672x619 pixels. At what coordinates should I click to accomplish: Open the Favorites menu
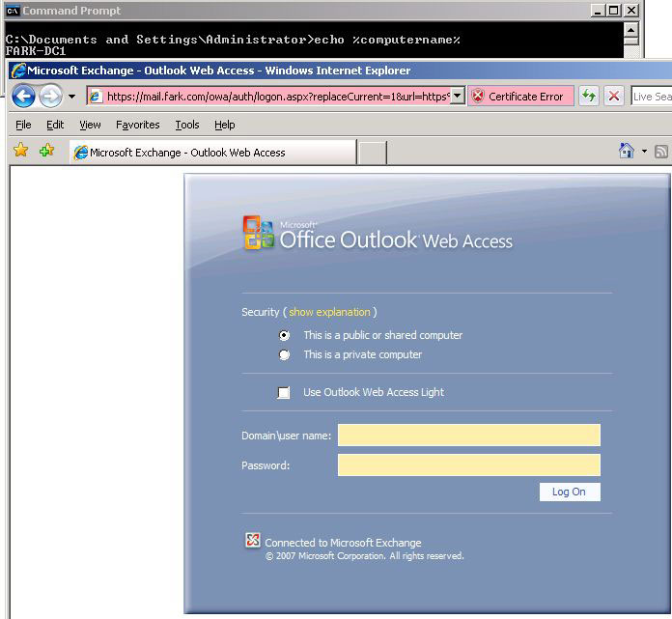coord(138,125)
